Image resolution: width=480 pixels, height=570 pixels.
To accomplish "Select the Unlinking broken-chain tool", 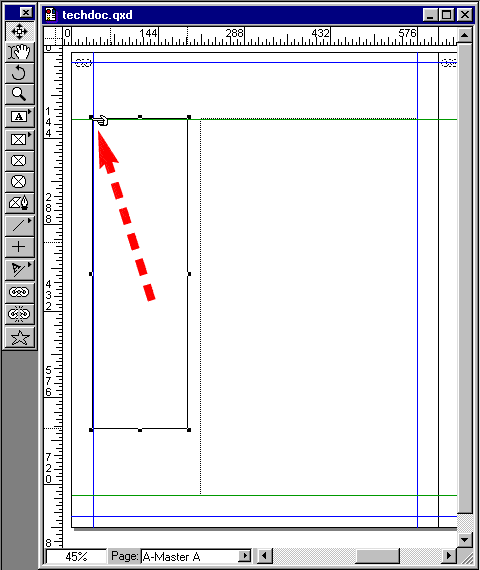I will point(20,314).
